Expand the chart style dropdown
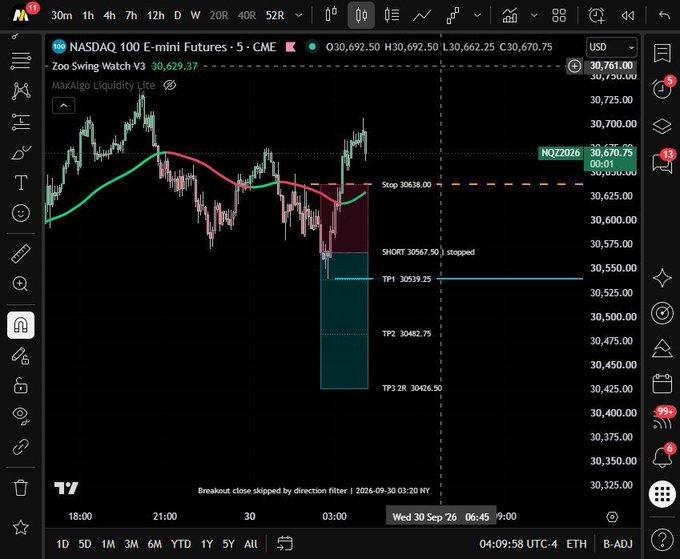 tap(477, 16)
